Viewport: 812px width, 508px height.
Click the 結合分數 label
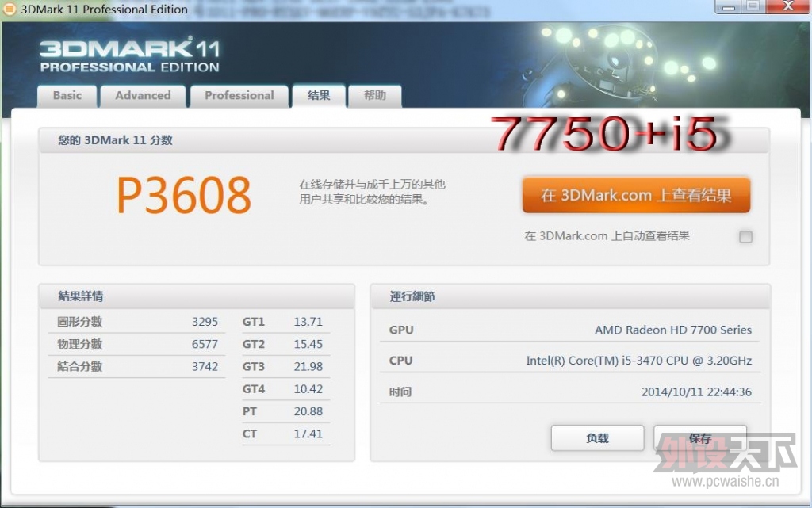click(x=80, y=366)
